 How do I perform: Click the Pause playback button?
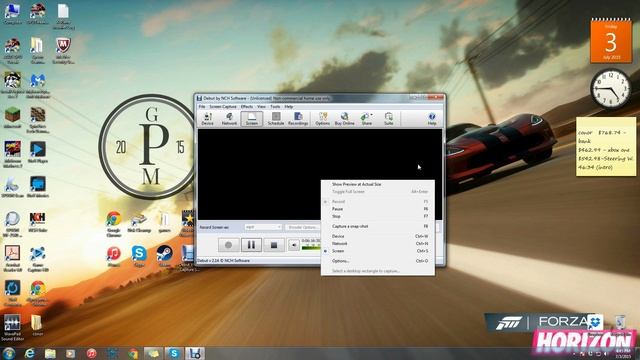tap(251, 245)
